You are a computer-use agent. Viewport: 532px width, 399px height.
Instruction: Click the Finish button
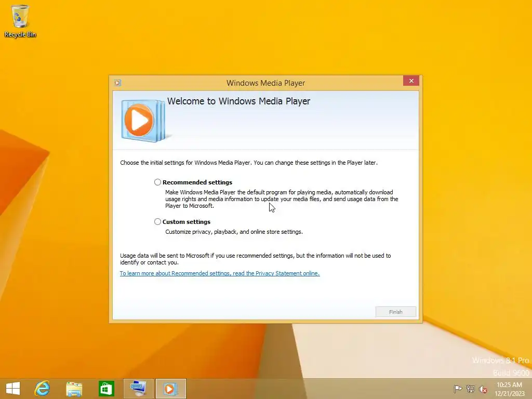pyautogui.click(x=395, y=312)
